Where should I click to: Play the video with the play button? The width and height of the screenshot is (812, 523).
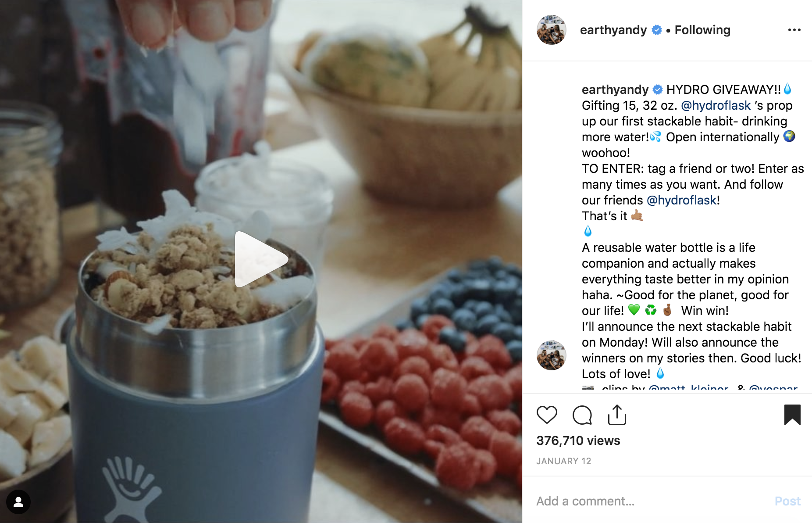point(261,259)
